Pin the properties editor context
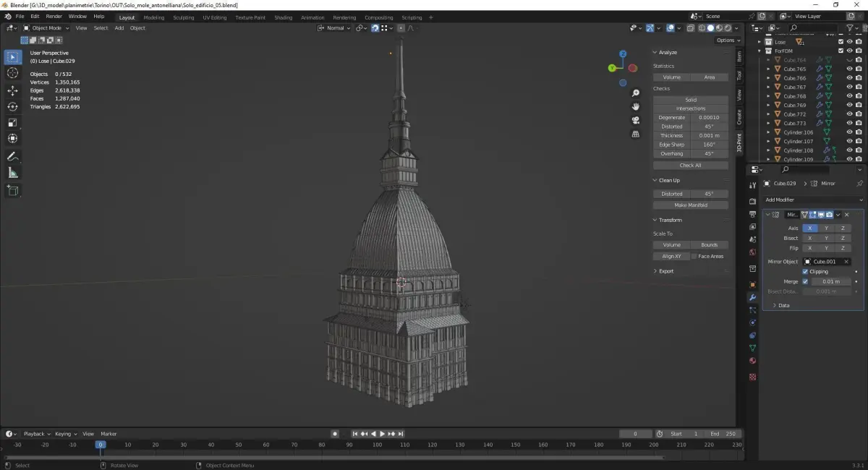Image resolution: width=868 pixels, height=470 pixels. click(859, 184)
